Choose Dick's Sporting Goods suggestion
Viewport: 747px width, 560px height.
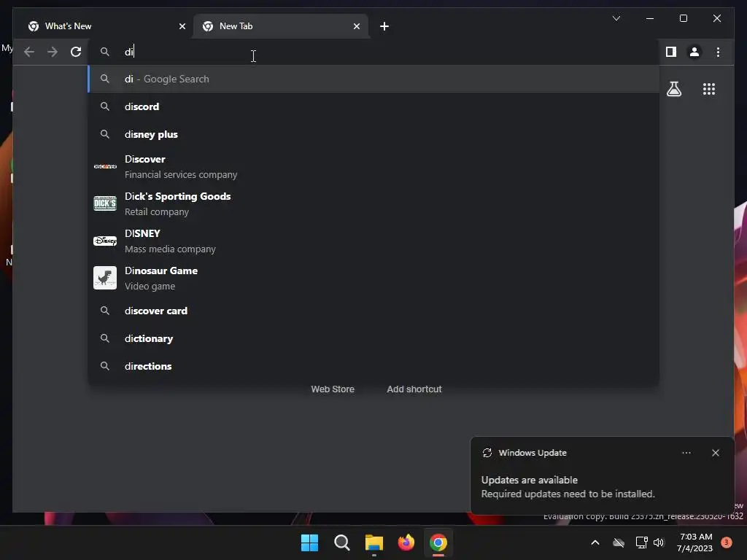(374, 204)
